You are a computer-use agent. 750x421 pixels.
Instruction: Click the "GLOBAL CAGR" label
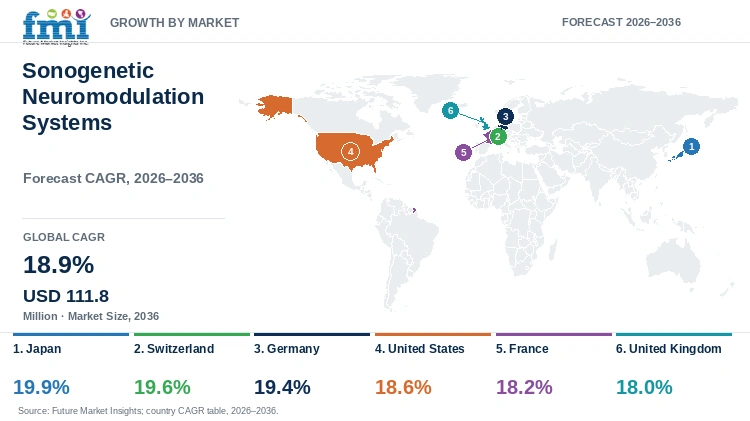pyautogui.click(x=64, y=237)
